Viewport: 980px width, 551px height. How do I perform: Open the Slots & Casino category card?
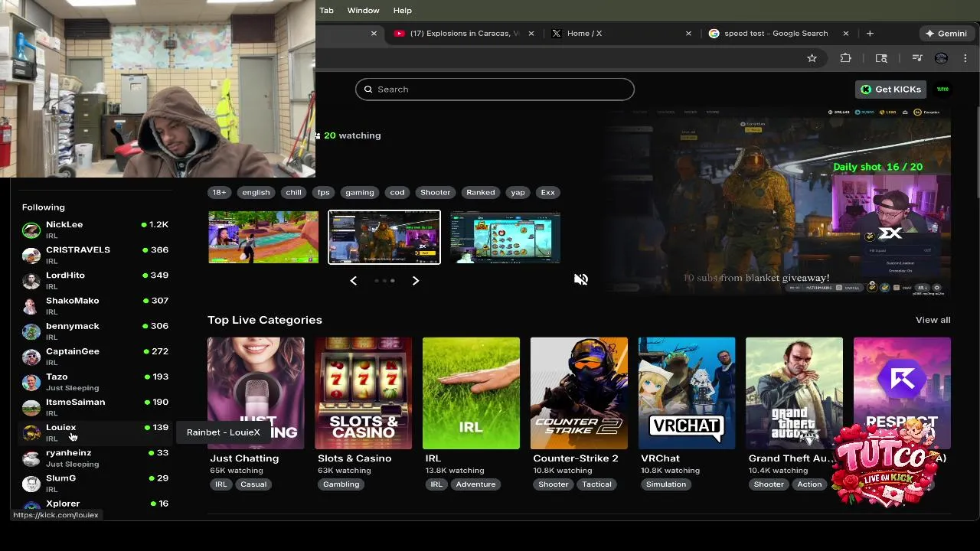point(364,393)
